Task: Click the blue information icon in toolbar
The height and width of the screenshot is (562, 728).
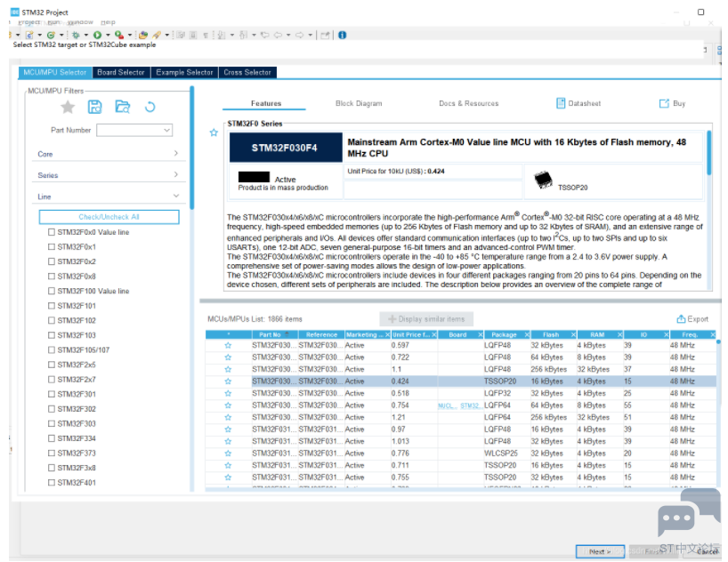Action: click(x=343, y=36)
